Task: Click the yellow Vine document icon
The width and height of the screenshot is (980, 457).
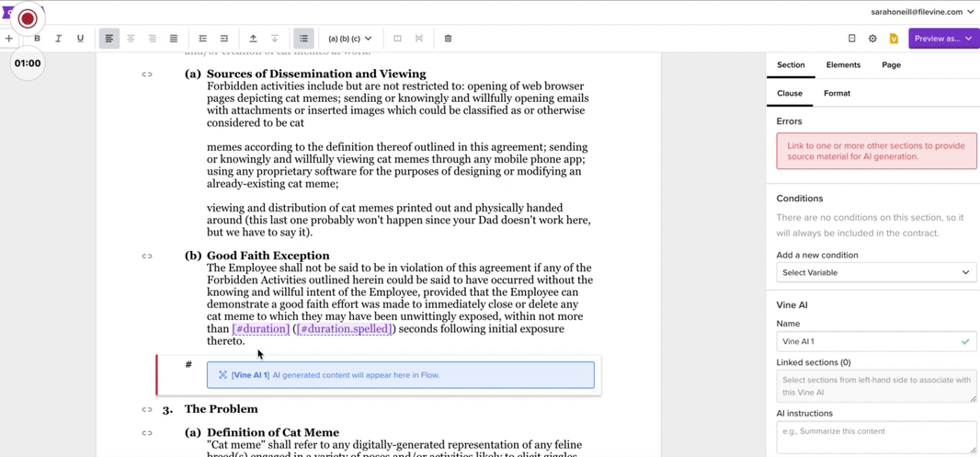Action: coord(894,39)
